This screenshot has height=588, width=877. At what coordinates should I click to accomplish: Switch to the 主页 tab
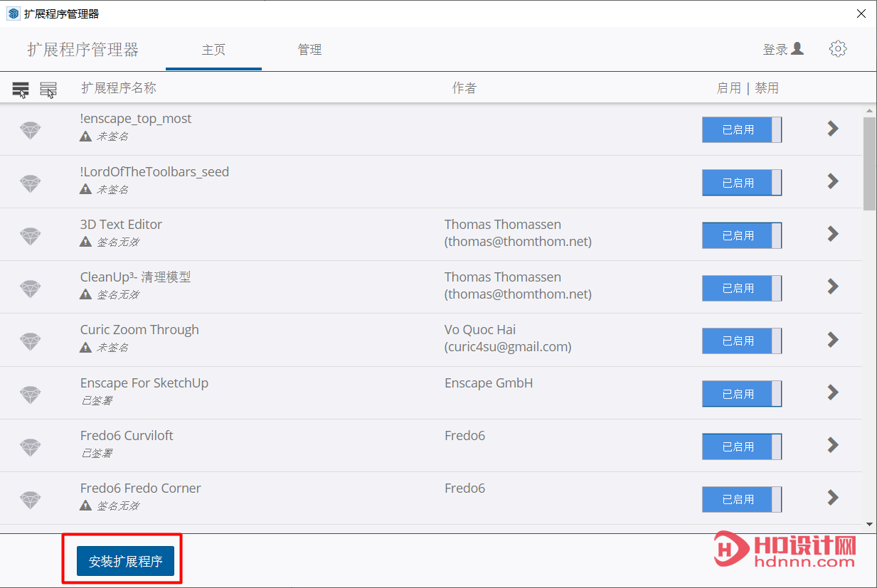point(213,50)
